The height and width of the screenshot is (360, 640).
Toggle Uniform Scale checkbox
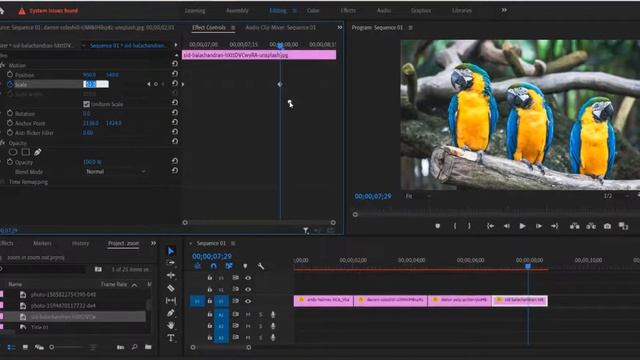[x=86, y=104]
